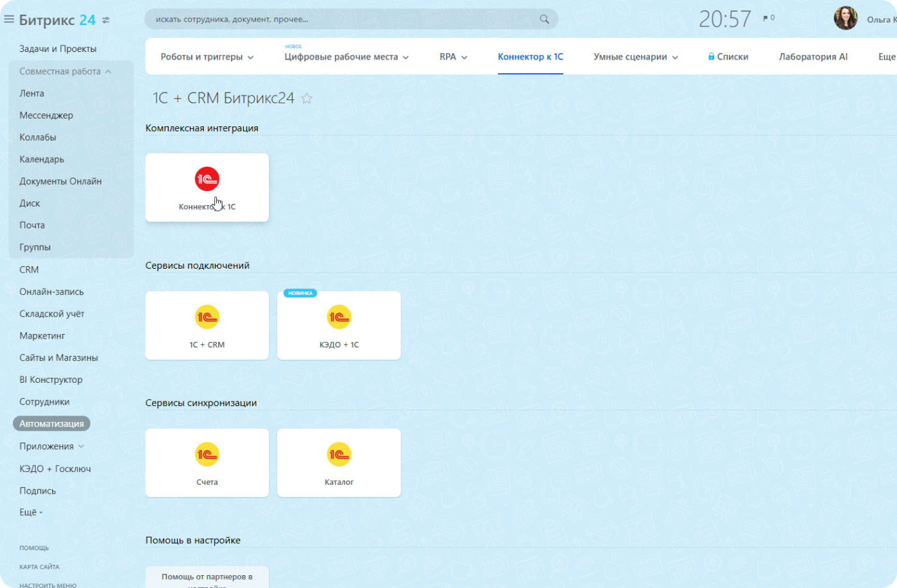Open Мессенджер in sidebar
897x588 pixels.
(46, 115)
